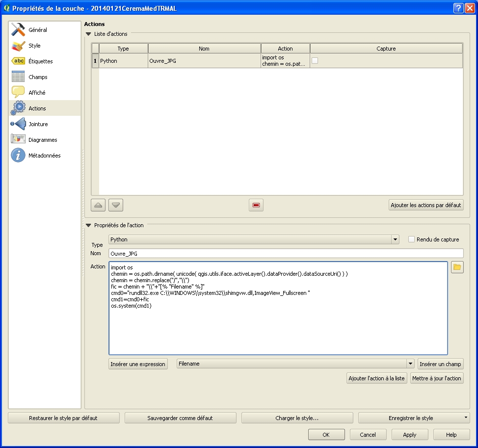Click the Type column header
The image size is (478, 448).
[x=124, y=49]
